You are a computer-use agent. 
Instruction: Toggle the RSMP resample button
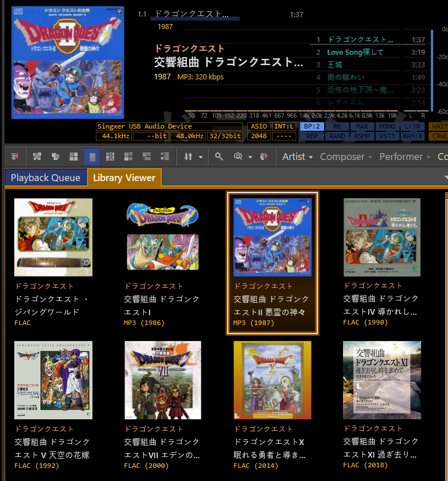(x=362, y=136)
